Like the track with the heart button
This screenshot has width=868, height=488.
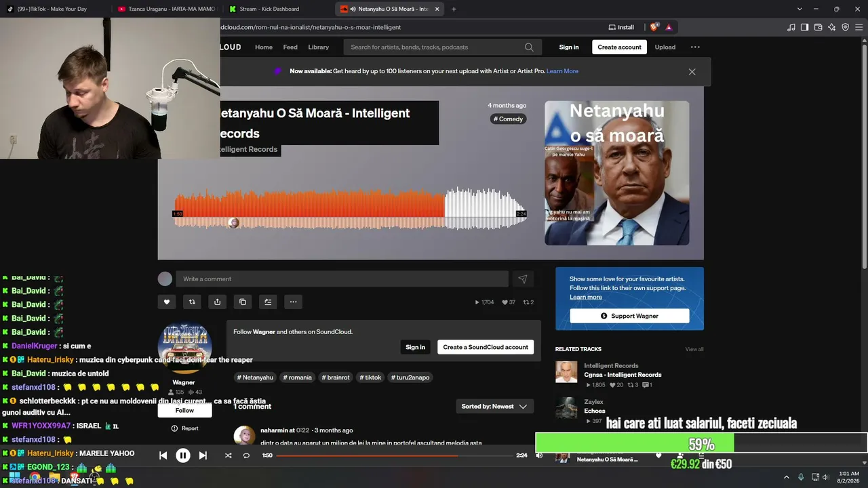click(x=167, y=302)
